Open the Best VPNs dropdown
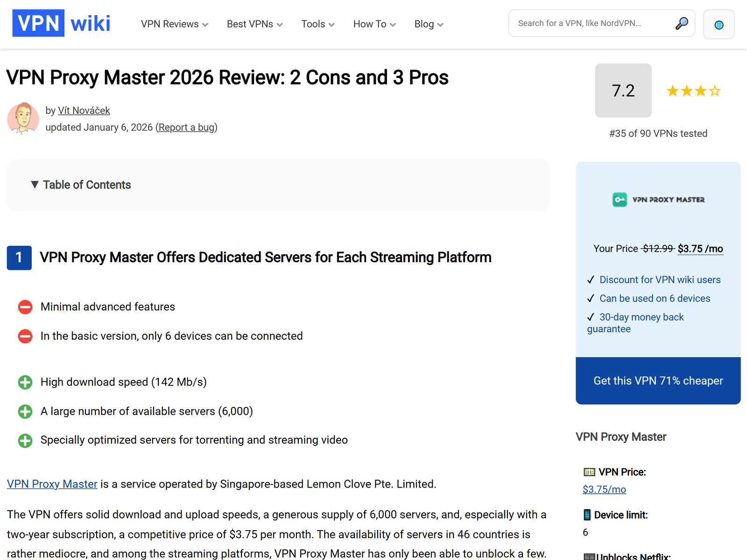 pyautogui.click(x=255, y=24)
